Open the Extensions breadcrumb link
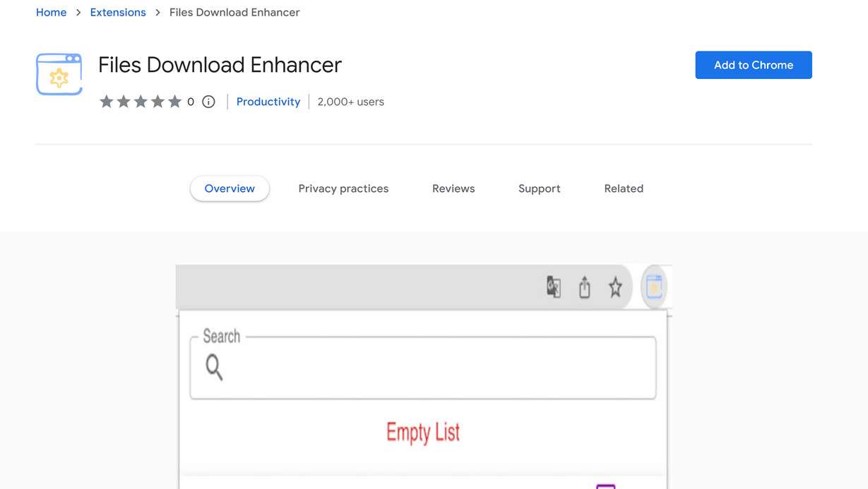 117,11
